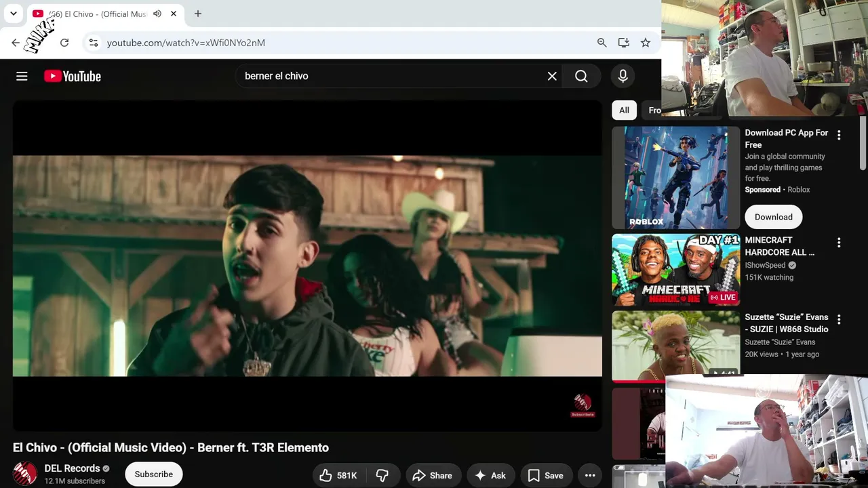Click the subscribe watermark in the video

(x=583, y=405)
